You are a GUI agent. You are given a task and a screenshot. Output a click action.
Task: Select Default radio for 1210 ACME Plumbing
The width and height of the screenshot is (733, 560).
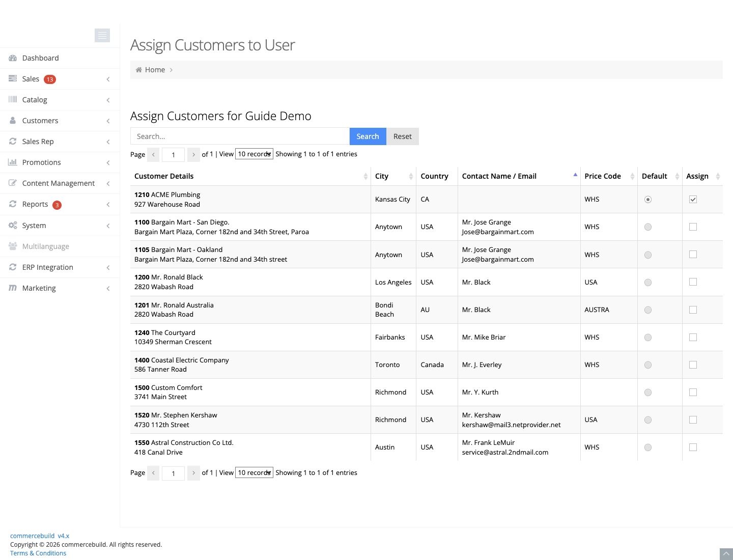648,200
